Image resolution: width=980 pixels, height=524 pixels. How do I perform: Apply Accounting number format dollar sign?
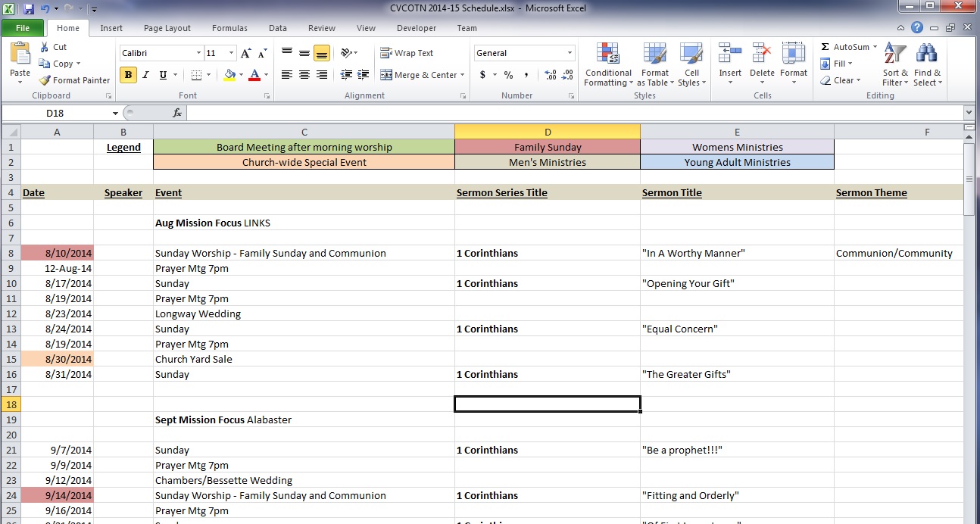click(483, 75)
